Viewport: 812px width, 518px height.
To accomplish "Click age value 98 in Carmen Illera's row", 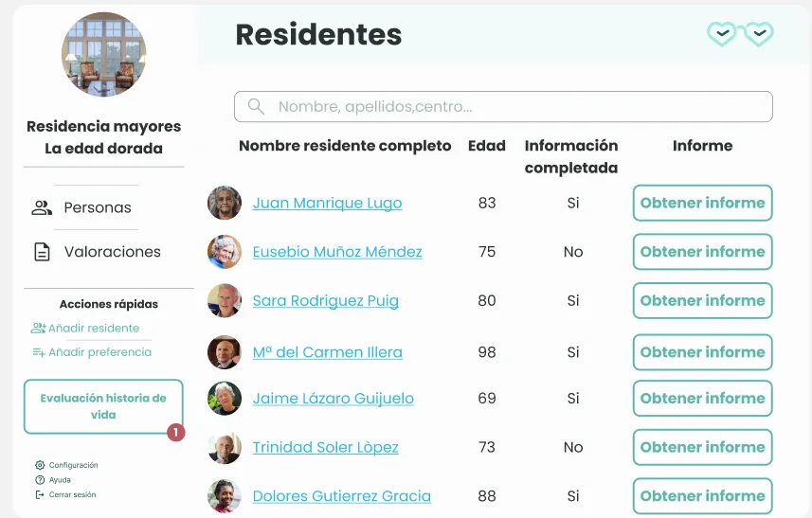I will click(x=487, y=352).
